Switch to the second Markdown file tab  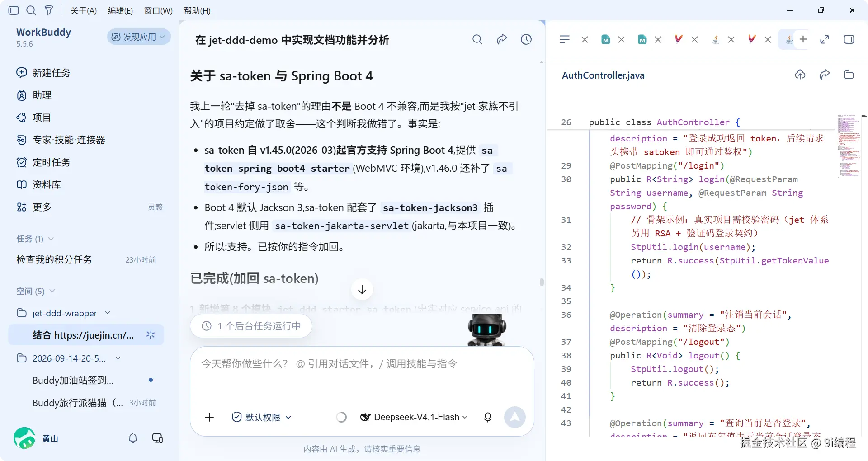click(642, 39)
